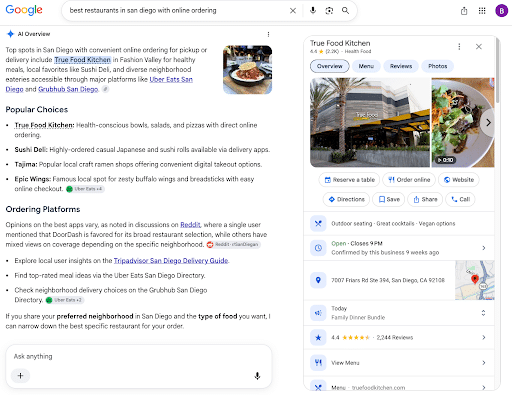Click the AI Overview sparkle icon
This screenshot has height=395, width=512.
pyautogui.click(x=10, y=34)
